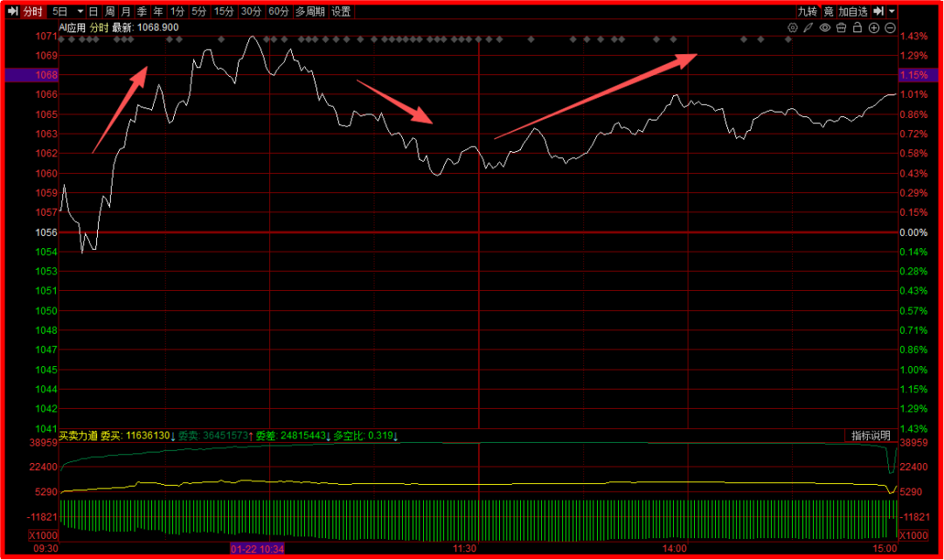Expand the top-right dropdown arrow
This screenshot has height=560, width=944.
(x=892, y=11)
